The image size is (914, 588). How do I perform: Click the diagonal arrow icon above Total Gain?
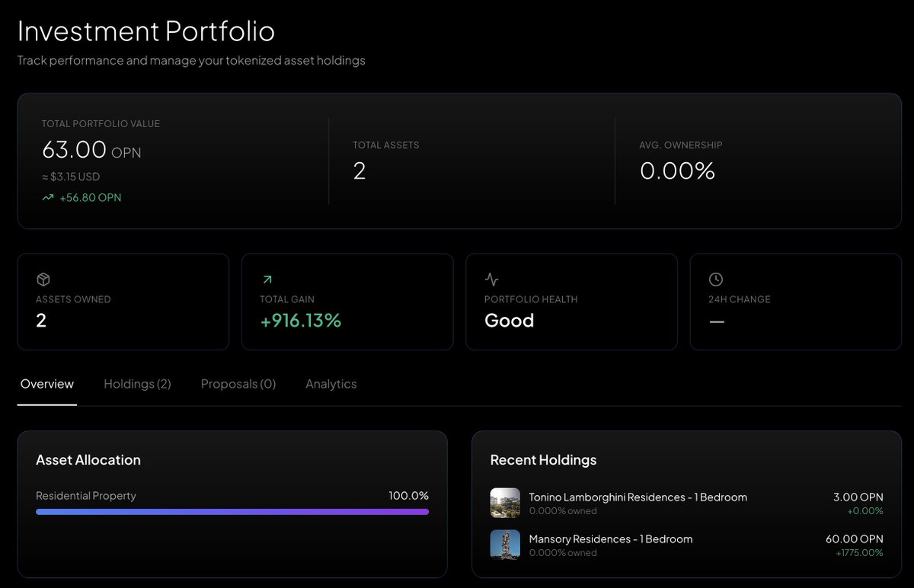click(267, 279)
